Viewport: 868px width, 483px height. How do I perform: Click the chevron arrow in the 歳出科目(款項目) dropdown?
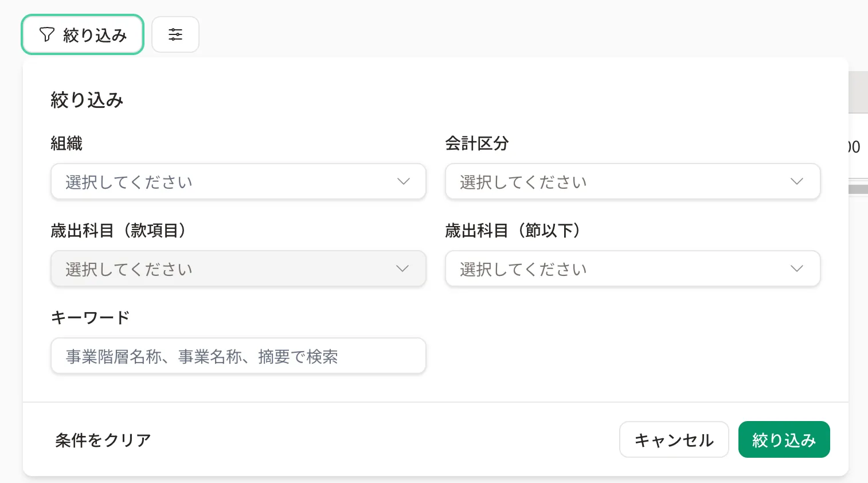click(402, 268)
